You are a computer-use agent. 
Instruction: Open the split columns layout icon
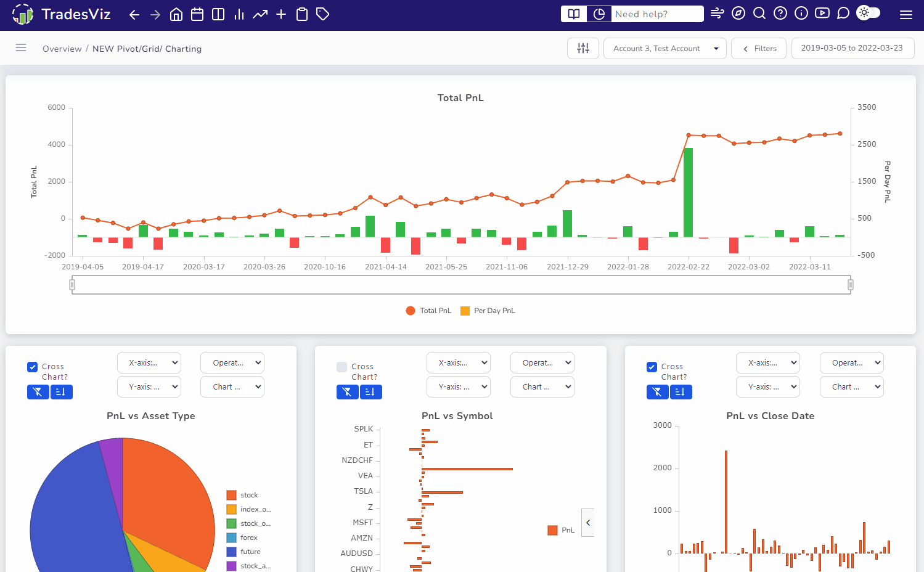[218, 14]
